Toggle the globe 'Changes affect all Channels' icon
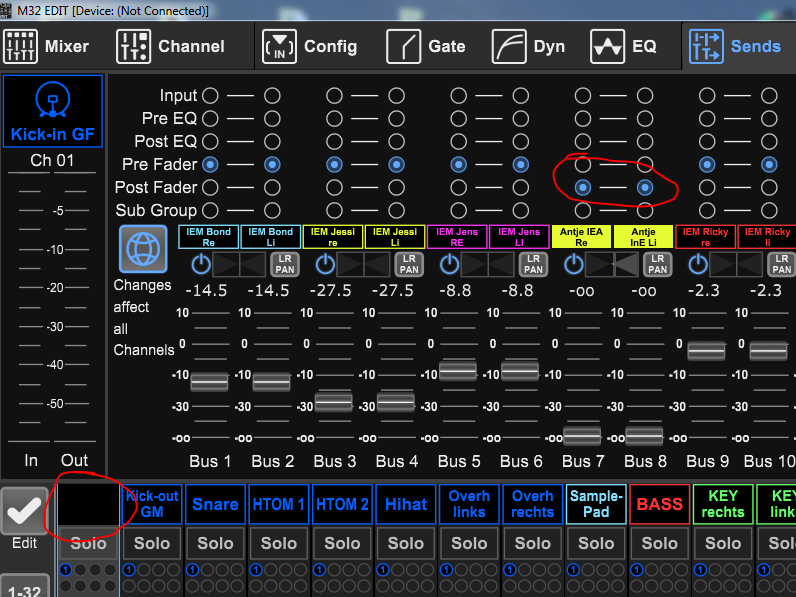Viewport: 796px width, 597px height. pyautogui.click(x=143, y=249)
